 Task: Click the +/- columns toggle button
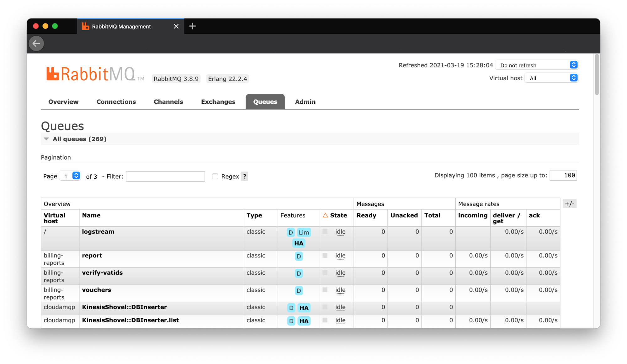[x=569, y=204]
